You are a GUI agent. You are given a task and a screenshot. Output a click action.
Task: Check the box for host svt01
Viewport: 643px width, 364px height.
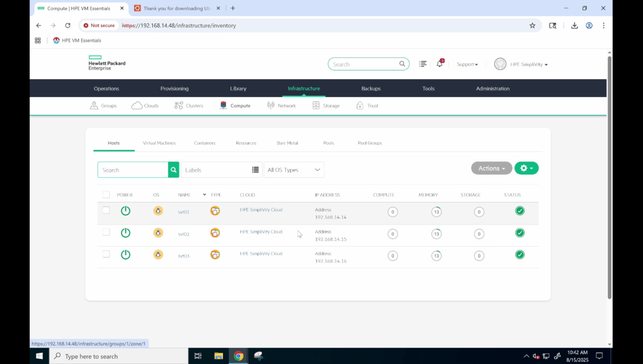(x=106, y=210)
